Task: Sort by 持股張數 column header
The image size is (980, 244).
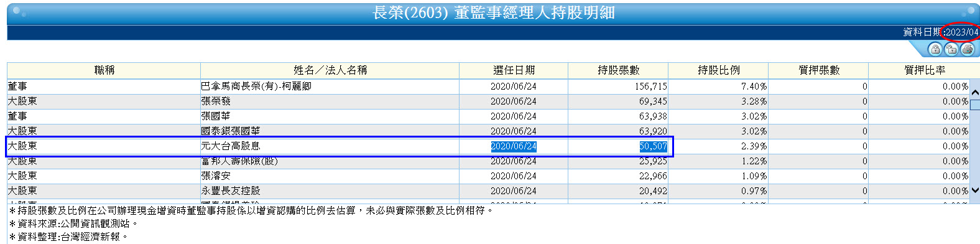Action: (618, 70)
